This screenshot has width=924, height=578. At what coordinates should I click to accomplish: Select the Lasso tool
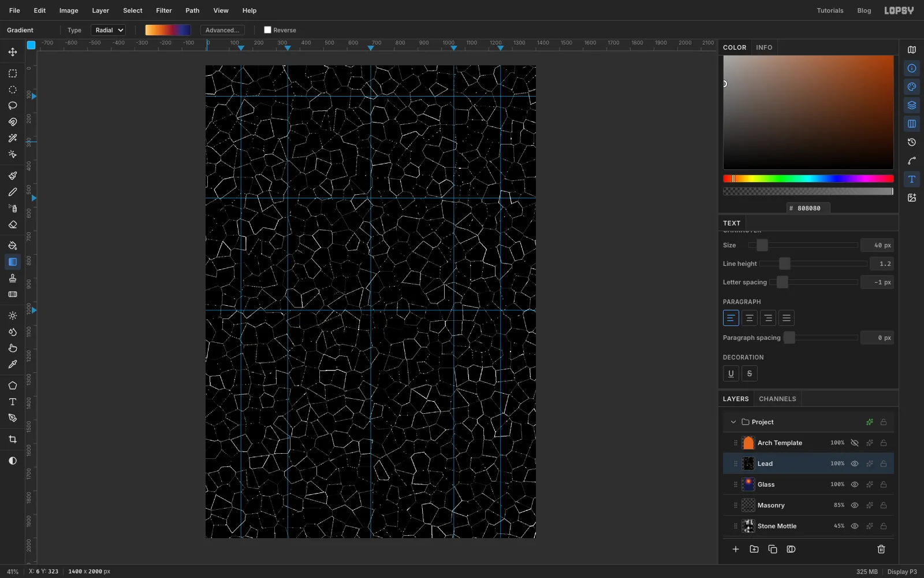(12, 106)
